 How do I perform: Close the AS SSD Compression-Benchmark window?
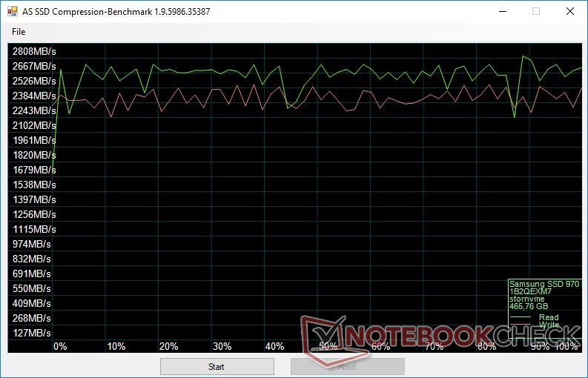pos(570,11)
